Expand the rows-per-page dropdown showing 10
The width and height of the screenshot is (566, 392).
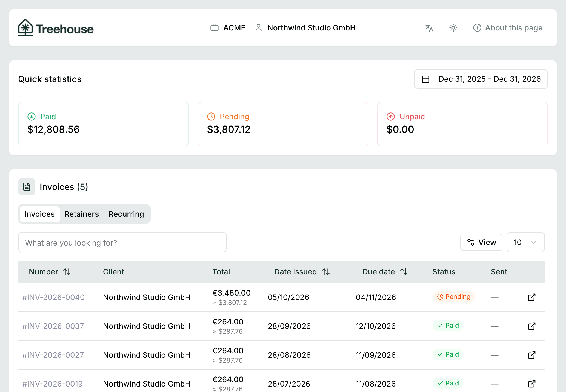(525, 242)
